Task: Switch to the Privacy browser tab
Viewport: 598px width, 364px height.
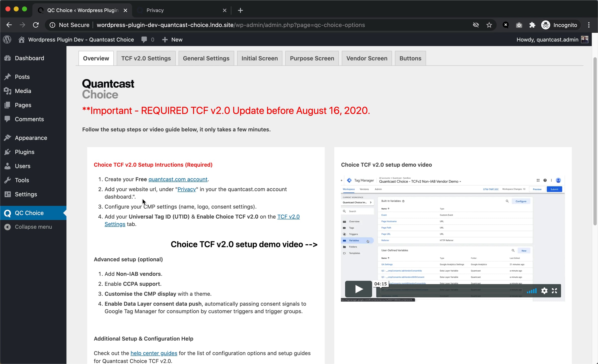Action: 182,10
